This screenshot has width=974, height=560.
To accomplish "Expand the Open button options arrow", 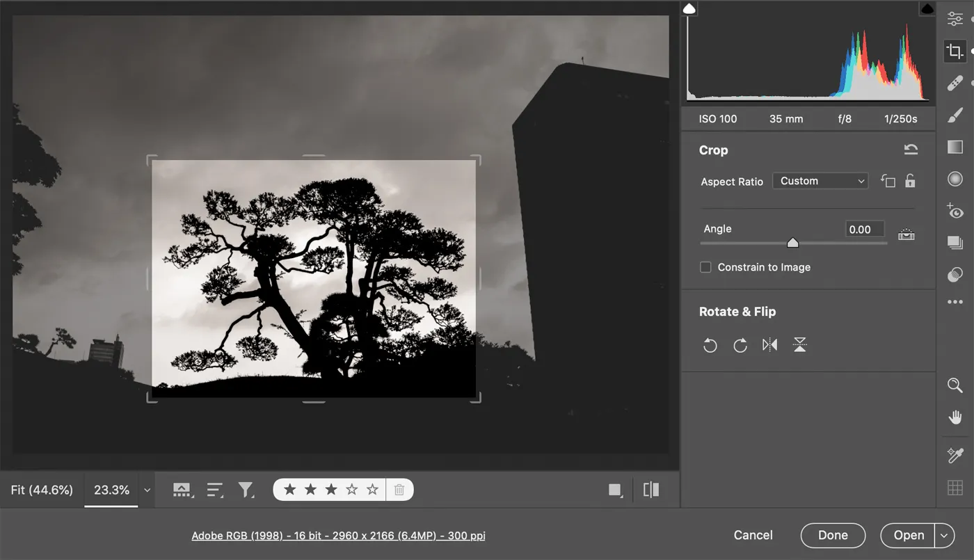I will point(944,535).
